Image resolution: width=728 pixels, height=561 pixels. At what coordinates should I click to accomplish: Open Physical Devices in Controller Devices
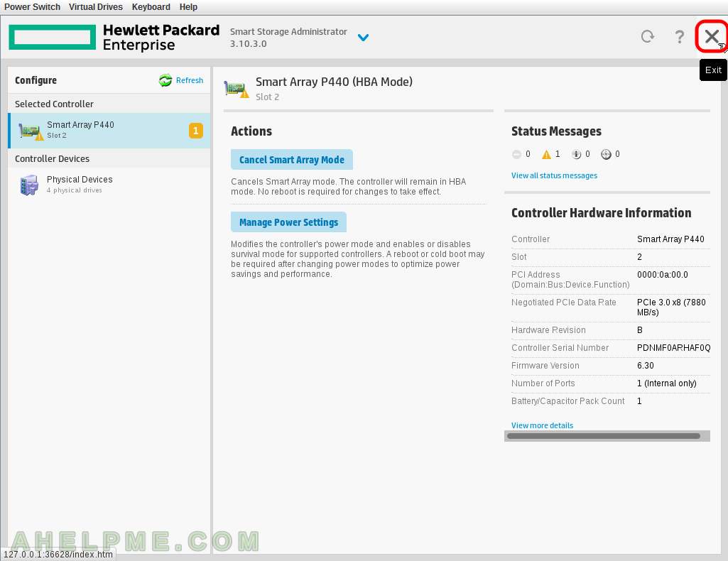(x=109, y=184)
